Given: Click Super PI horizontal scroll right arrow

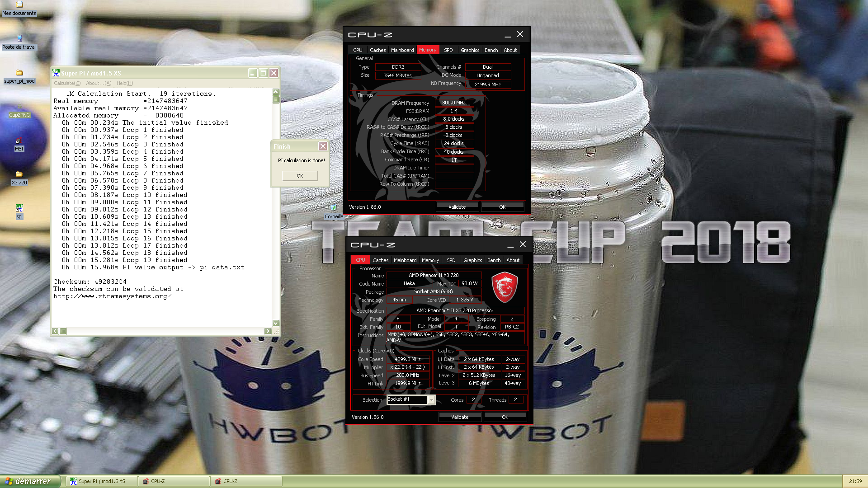Looking at the screenshot, I should point(268,331).
